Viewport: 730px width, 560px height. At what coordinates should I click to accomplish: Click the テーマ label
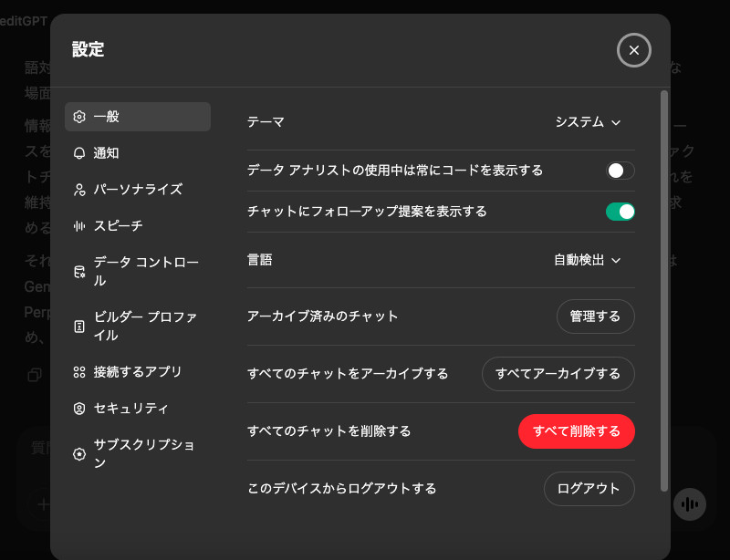coord(266,122)
